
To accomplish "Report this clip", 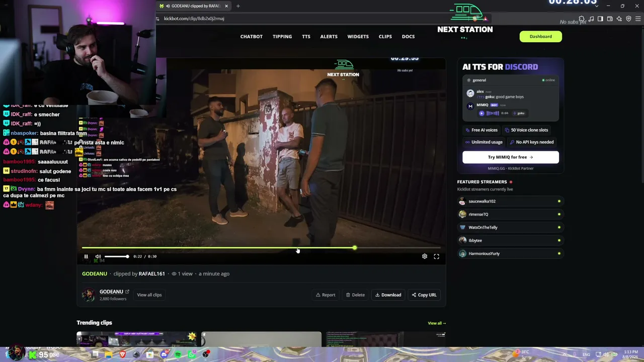I will click(326, 295).
